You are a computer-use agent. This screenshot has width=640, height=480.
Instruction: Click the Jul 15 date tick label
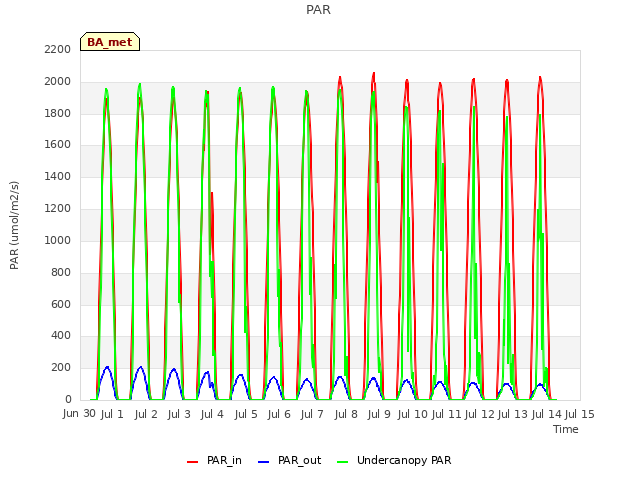pos(580,414)
